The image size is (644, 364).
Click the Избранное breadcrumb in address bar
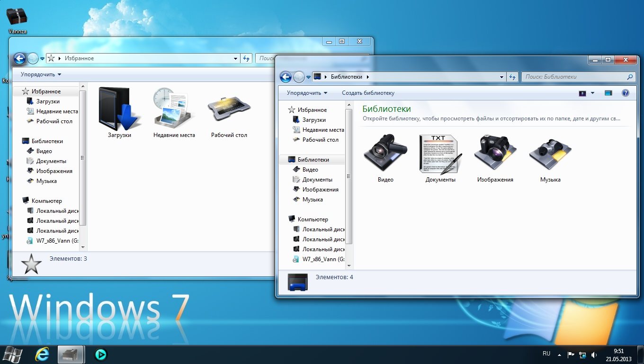click(80, 58)
